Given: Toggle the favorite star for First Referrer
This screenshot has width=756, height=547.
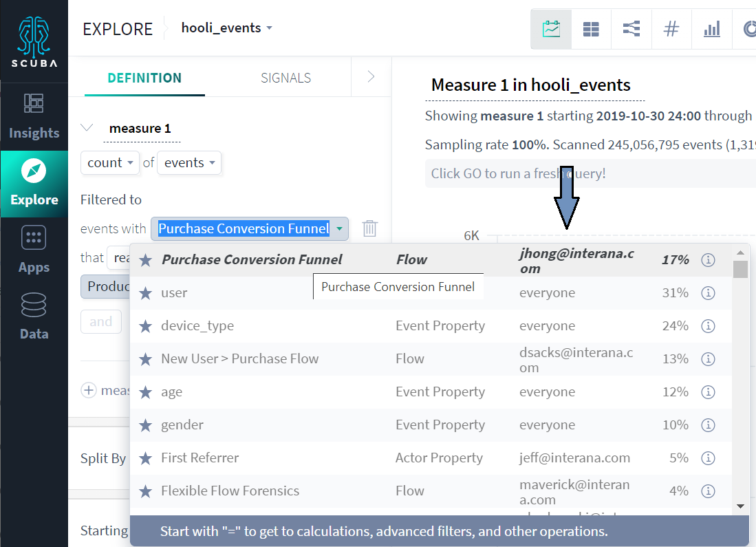Looking at the screenshot, I should coord(146,458).
